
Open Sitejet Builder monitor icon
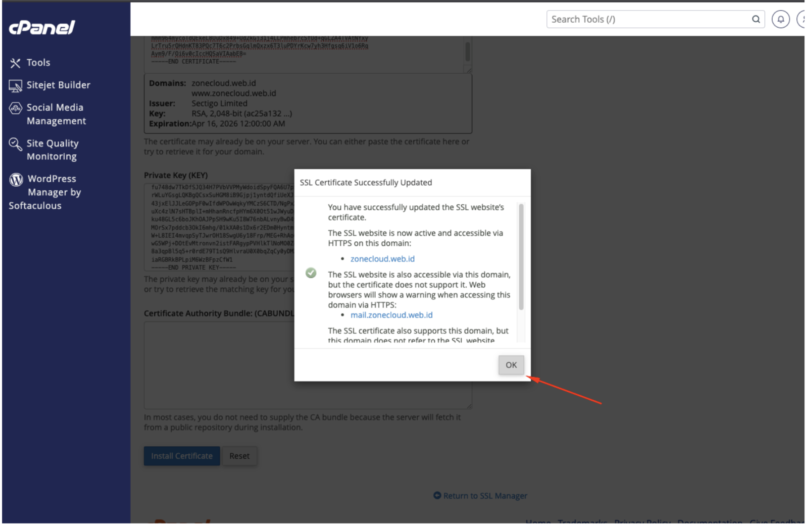[x=15, y=86]
